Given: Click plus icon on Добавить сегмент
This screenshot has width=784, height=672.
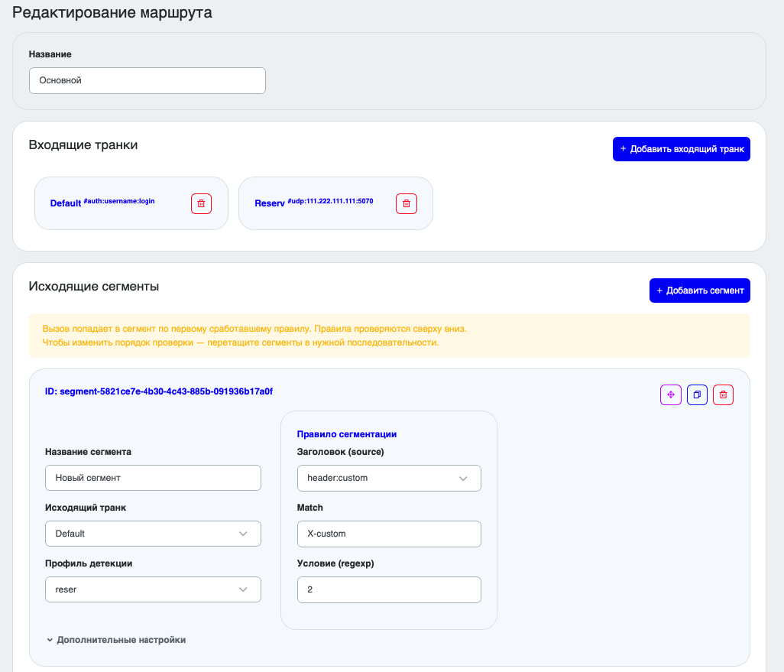Looking at the screenshot, I should pyautogui.click(x=659, y=291).
